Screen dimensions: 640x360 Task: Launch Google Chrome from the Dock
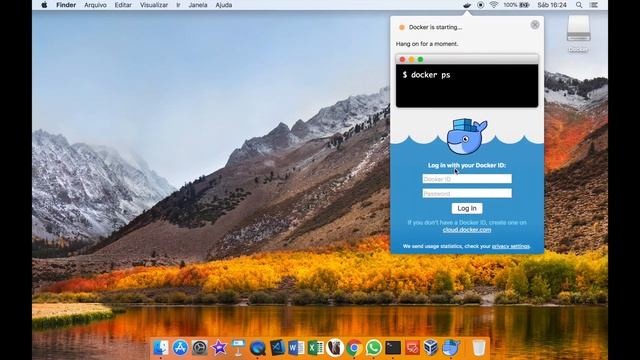tap(354, 348)
